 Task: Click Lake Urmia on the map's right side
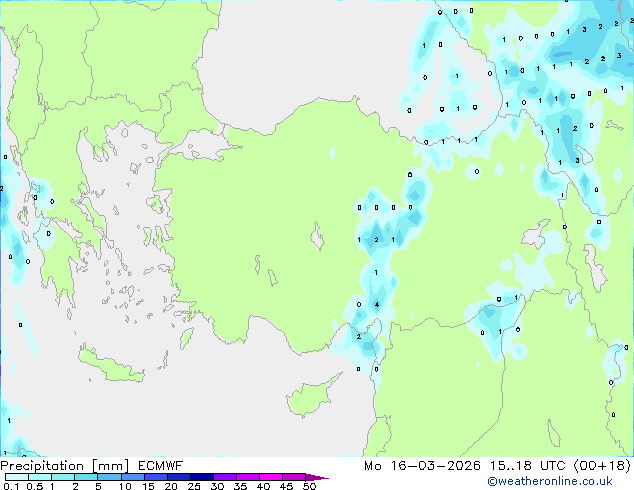(x=595, y=265)
